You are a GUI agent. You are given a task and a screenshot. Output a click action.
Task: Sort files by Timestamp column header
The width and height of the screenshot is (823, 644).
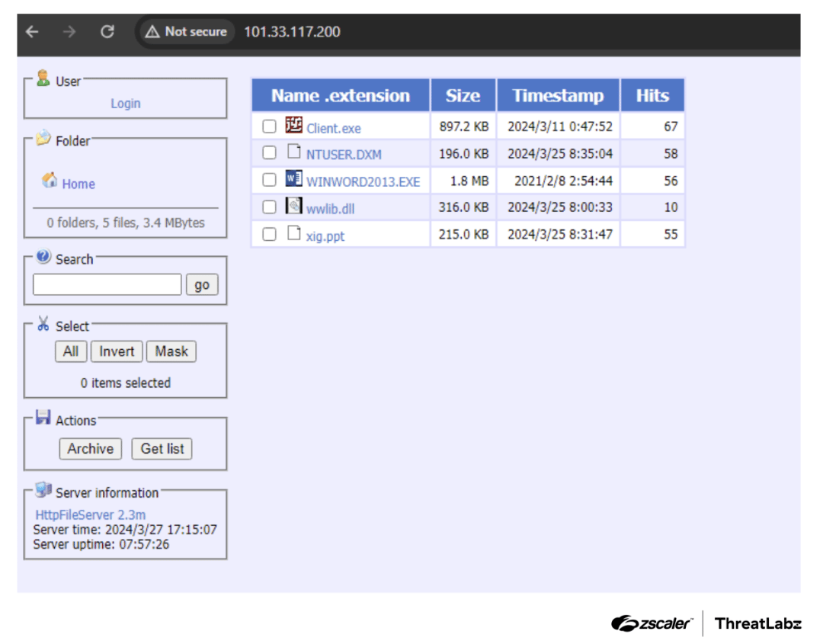pos(558,96)
